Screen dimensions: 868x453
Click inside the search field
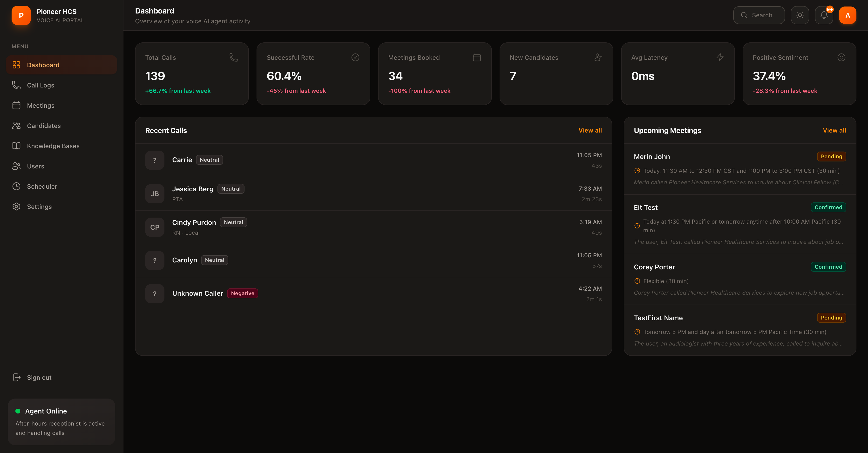pyautogui.click(x=765, y=15)
